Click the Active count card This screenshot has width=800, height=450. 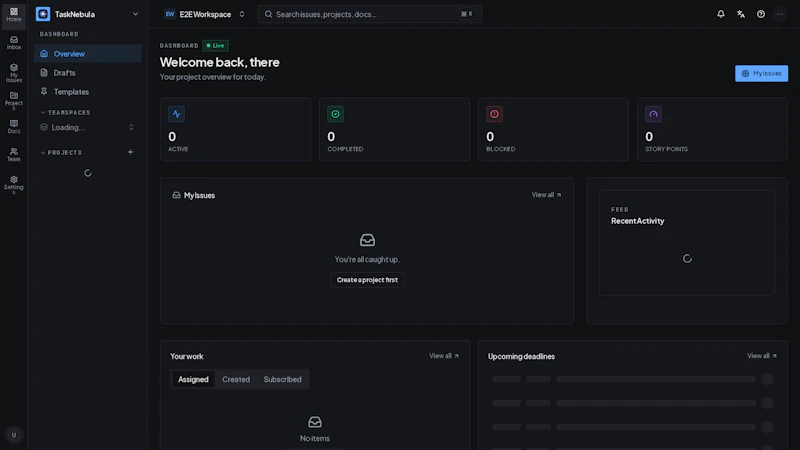click(235, 130)
